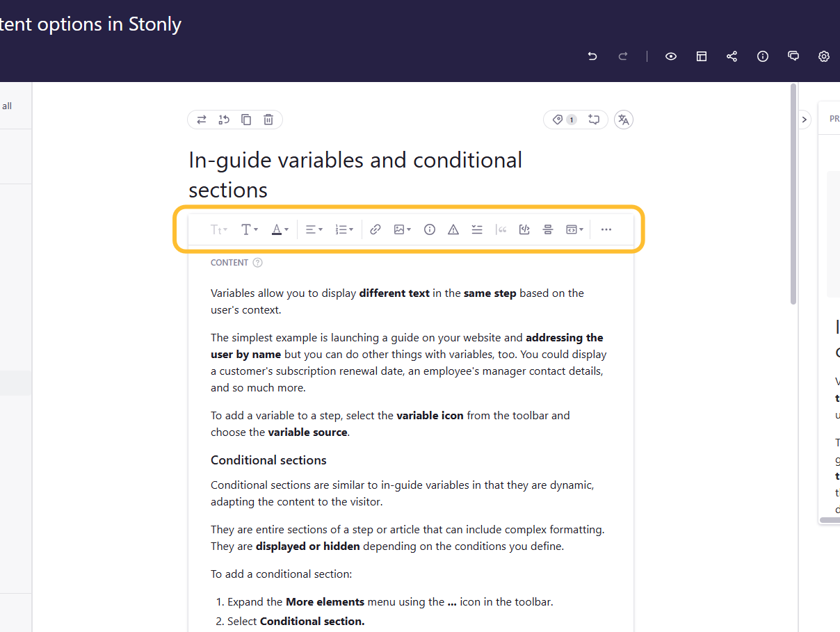Delete the current step

268,119
